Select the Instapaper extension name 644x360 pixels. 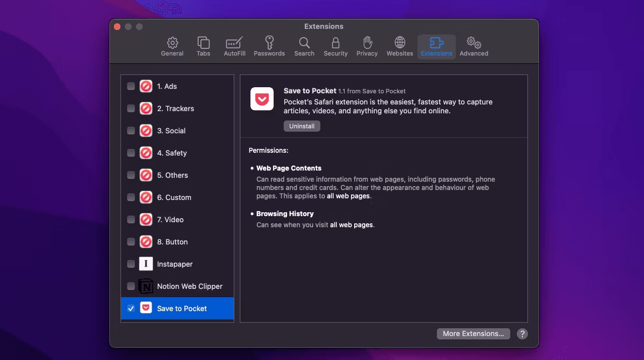coord(174,264)
